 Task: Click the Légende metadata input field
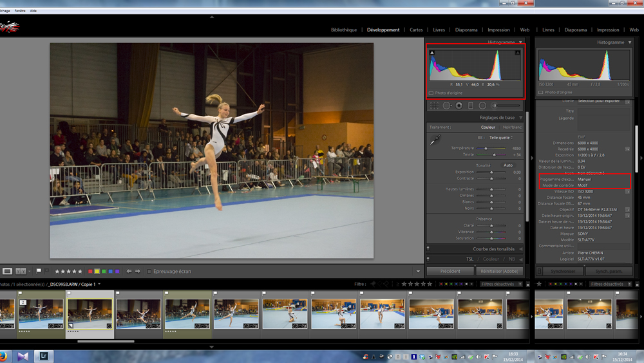pyautogui.click(x=603, y=123)
